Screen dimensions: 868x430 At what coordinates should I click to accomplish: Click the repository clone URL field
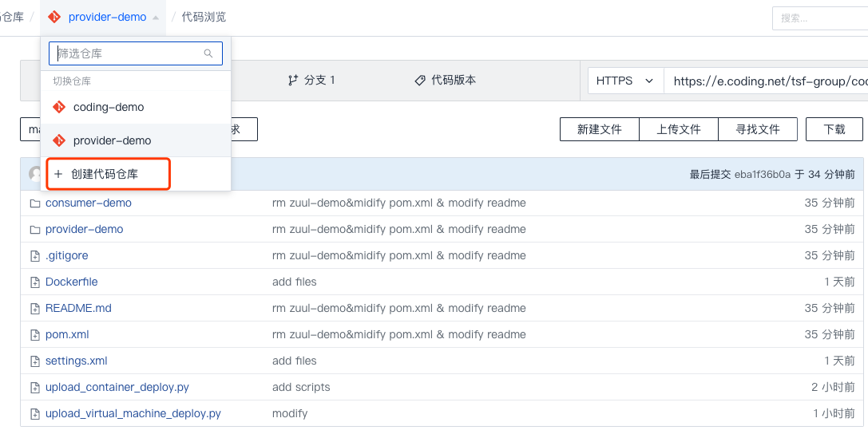point(767,81)
